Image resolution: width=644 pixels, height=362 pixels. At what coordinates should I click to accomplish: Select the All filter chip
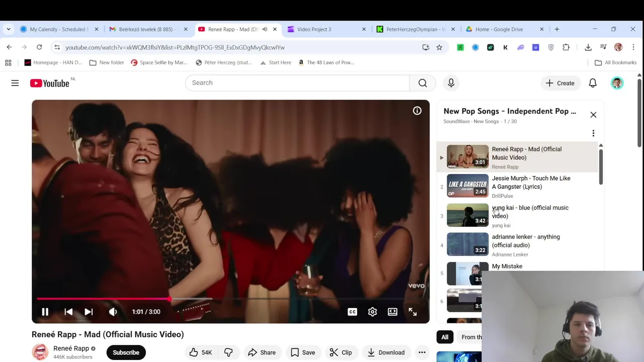pyautogui.click(x=445, y=337)
